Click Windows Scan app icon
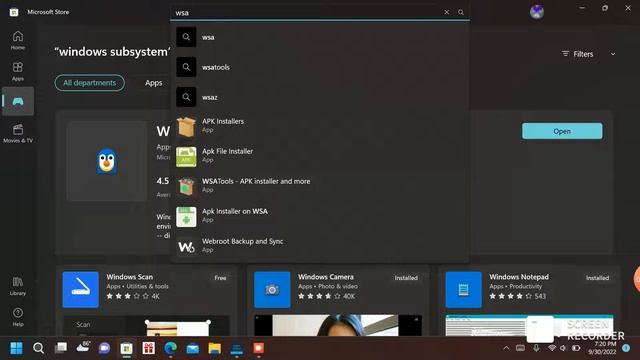640x360 pixels. 80,289
